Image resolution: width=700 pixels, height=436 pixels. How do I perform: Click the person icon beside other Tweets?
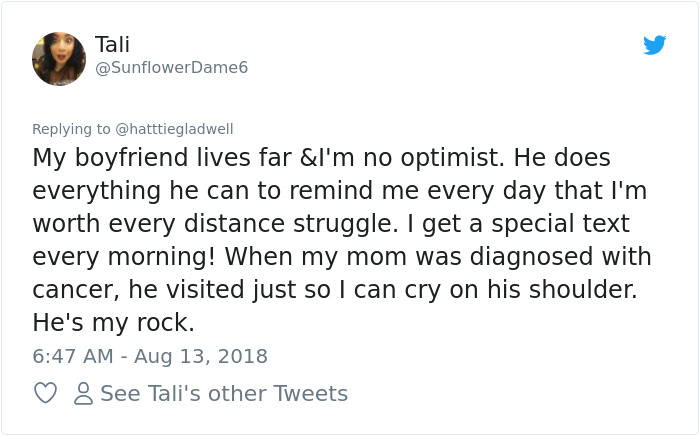[x=84, y=394]
